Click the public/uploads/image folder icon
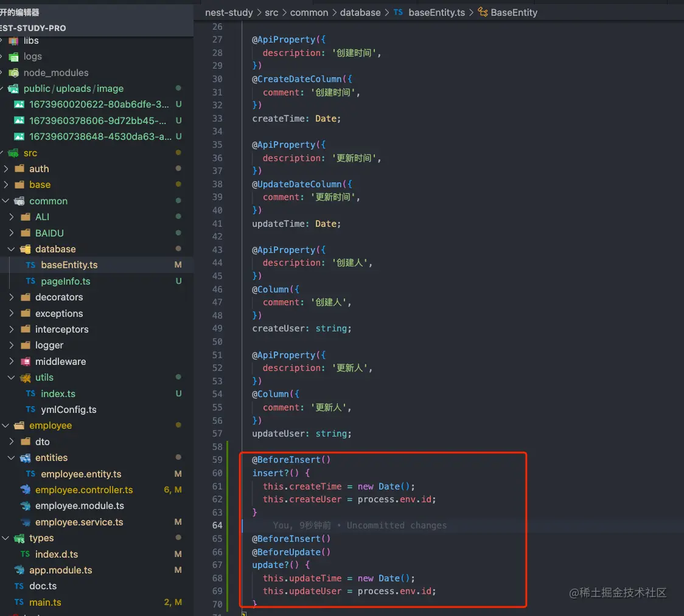Image resolution: width=684 pixels, height=616 pixels. [x=13, y=89]
